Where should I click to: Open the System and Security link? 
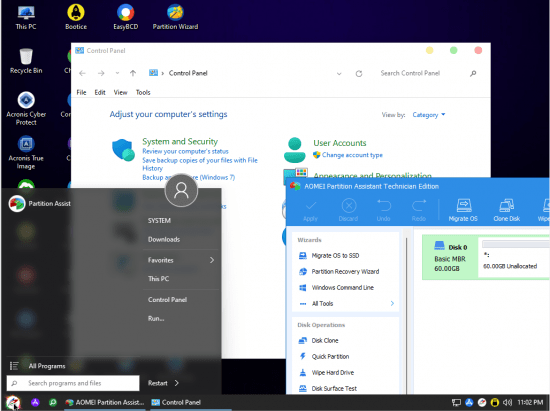(x=180, y=141)
